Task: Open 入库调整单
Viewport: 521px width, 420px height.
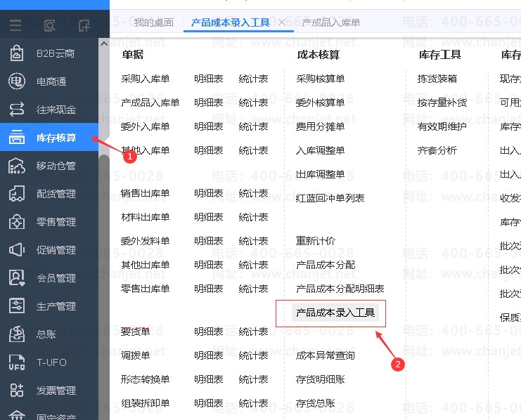Action: (x=321, y=150)
